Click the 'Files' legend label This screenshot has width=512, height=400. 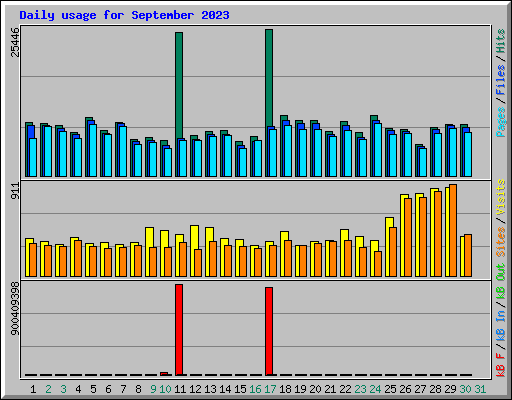pos(500,80)
